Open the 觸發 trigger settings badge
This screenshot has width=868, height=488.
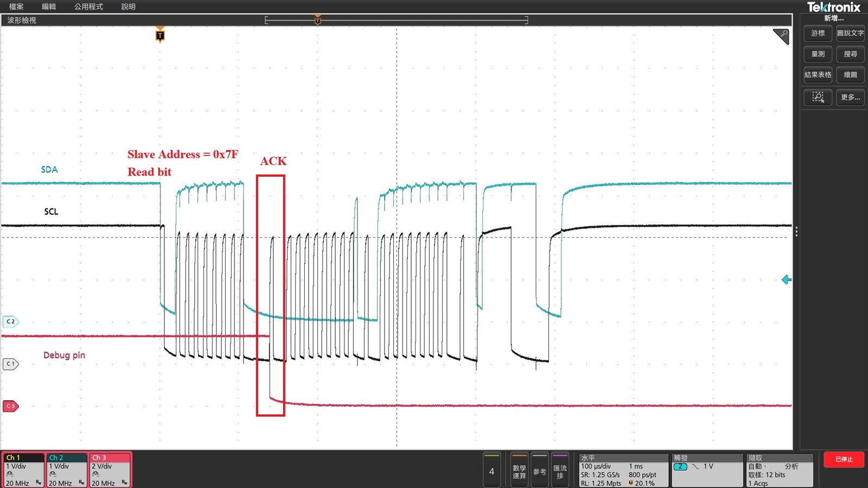click(x=707, y=470)
